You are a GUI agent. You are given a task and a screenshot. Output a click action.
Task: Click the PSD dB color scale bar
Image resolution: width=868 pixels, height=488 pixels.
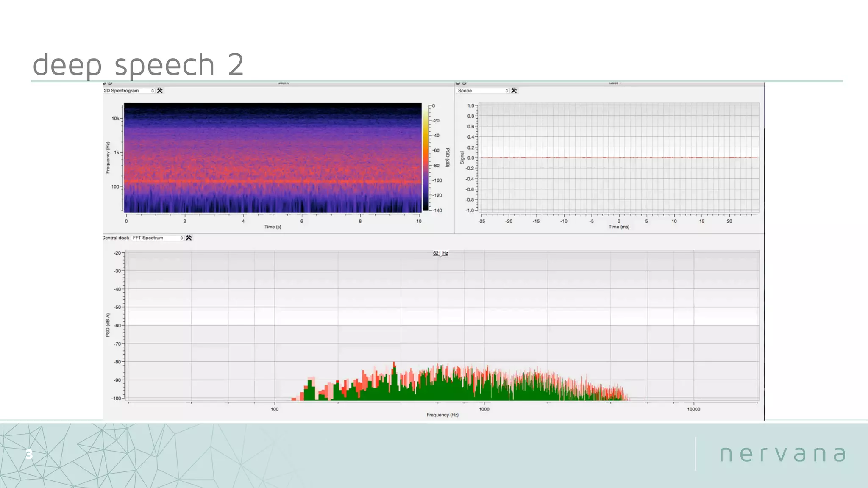(426, 158)
